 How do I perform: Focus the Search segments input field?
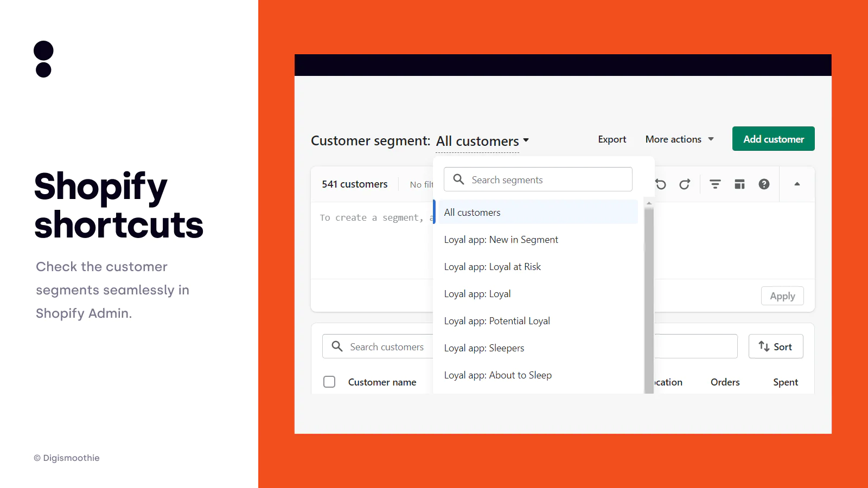tap(538, 179)
